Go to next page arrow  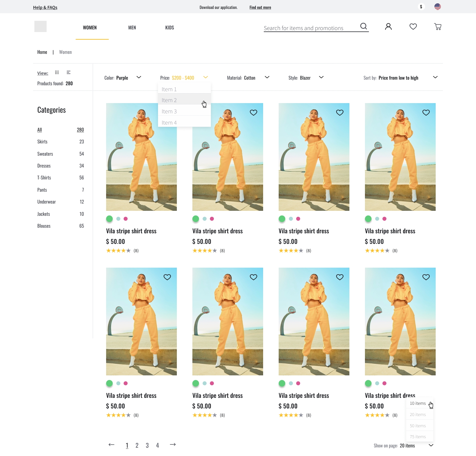[x=173, y=445]
